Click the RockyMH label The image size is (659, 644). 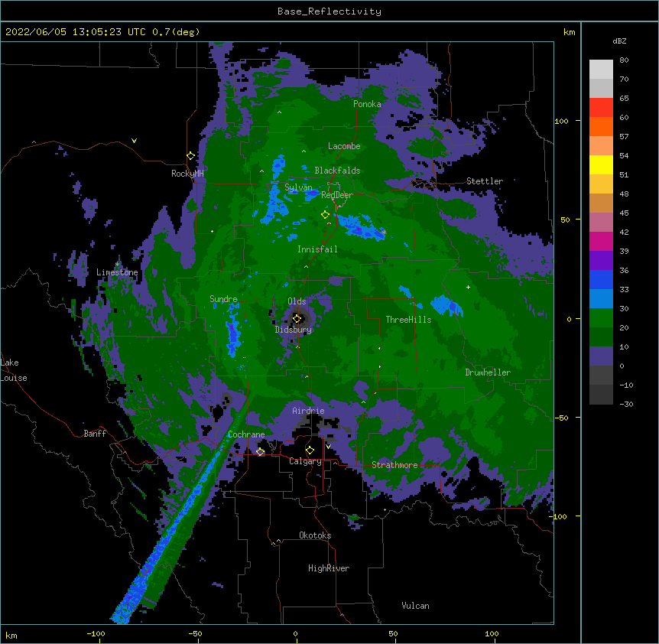coord(187,174)
